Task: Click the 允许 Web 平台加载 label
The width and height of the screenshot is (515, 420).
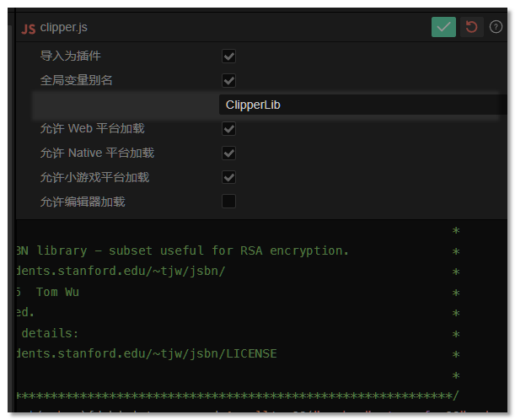Action: tap(92, 128)
